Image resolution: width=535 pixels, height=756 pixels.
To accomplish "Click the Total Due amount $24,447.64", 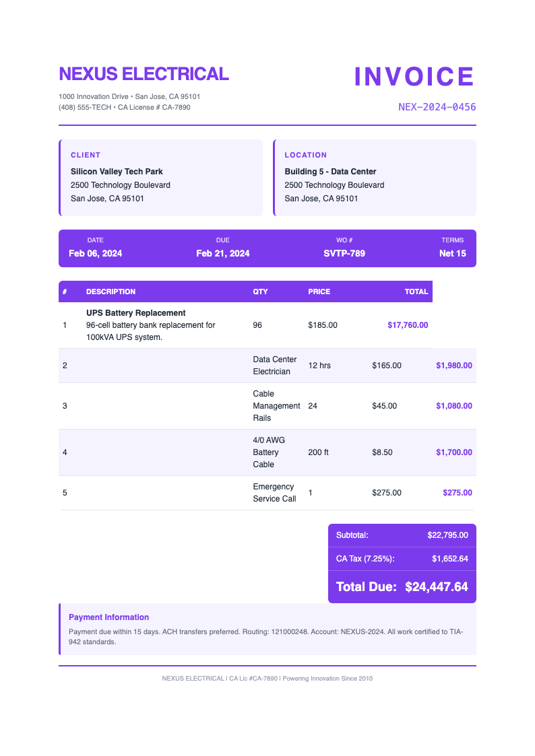I will (436, 586).
